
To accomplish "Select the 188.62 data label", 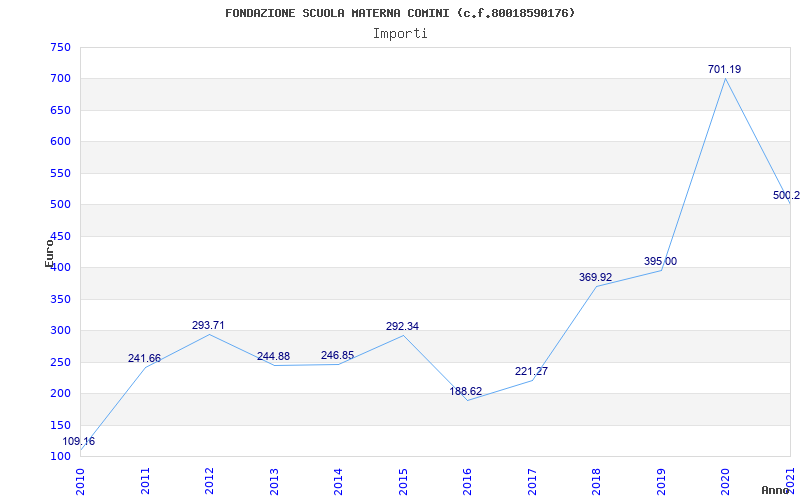I will (465, 392).
